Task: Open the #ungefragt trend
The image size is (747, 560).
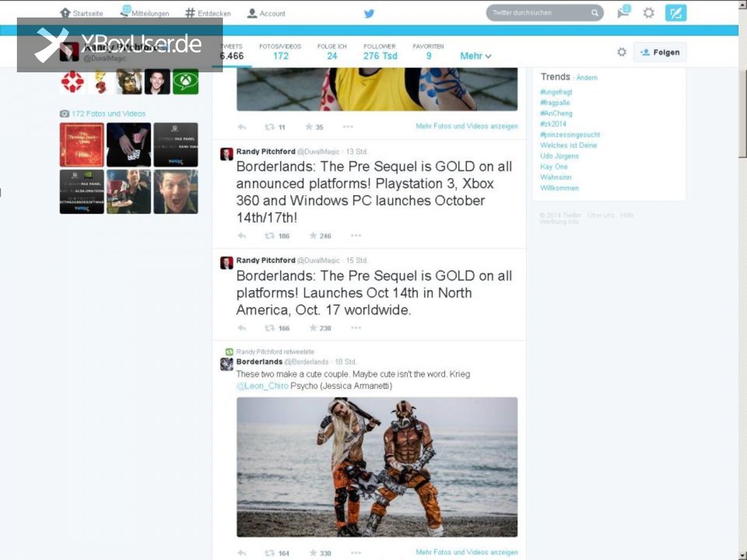Action: click(556, 92)
